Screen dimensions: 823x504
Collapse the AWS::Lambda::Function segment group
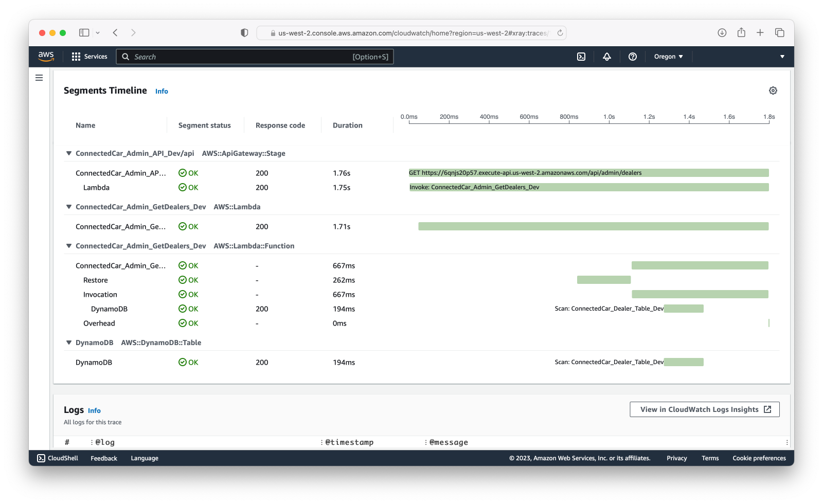tap(69, 246)
